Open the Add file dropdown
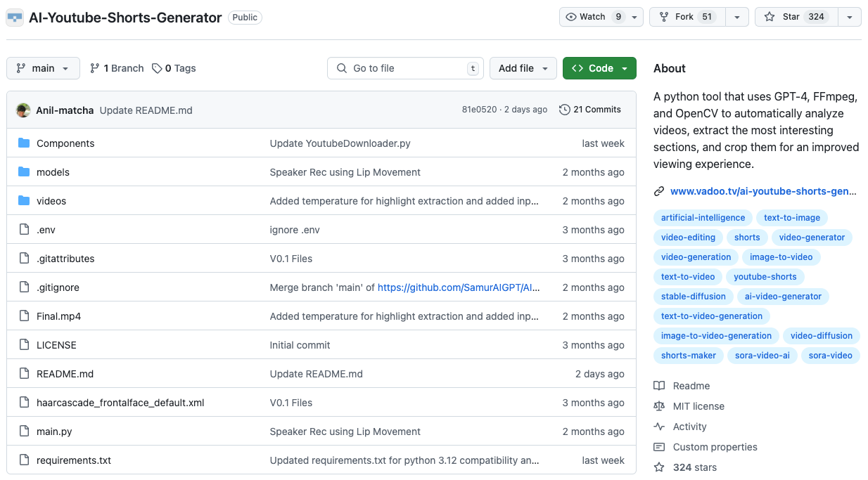 tap(523, 68)
